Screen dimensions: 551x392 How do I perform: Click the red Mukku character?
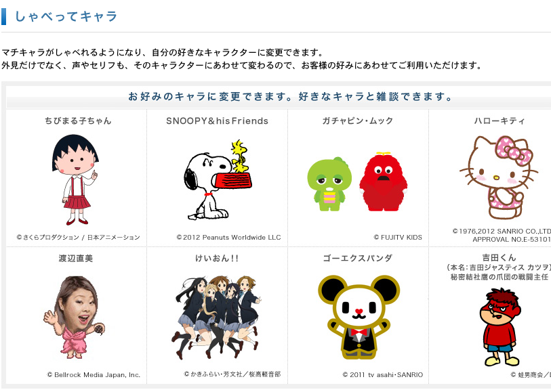(383, 181)
